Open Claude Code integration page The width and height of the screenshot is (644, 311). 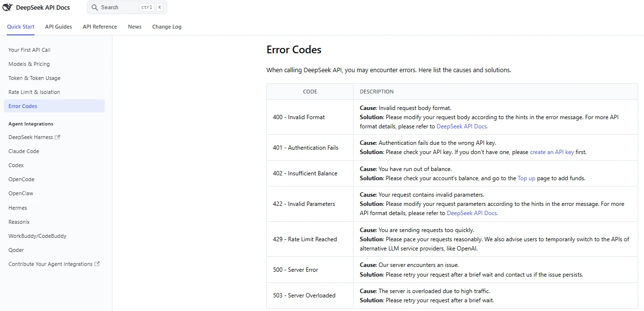coord(54,151)
